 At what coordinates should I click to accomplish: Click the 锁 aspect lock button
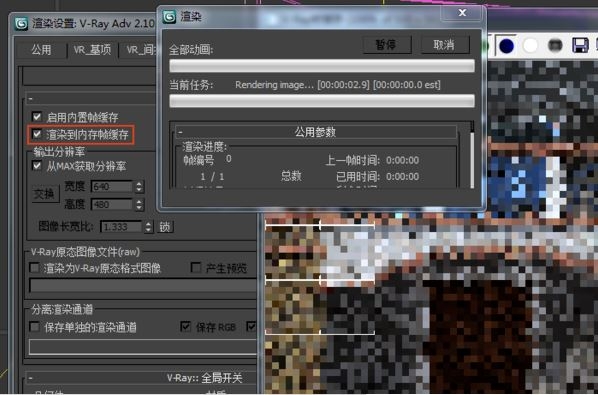pyautogui.click(x=165, y=227)
